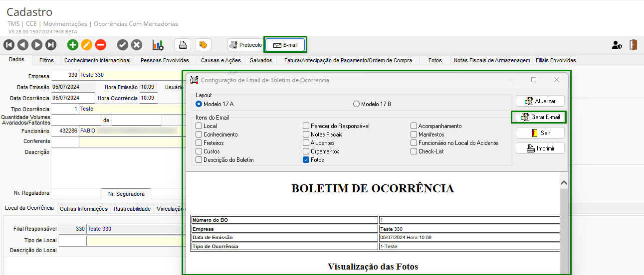Open the Salvados tab
644x275 pixels.
[261, 60]
